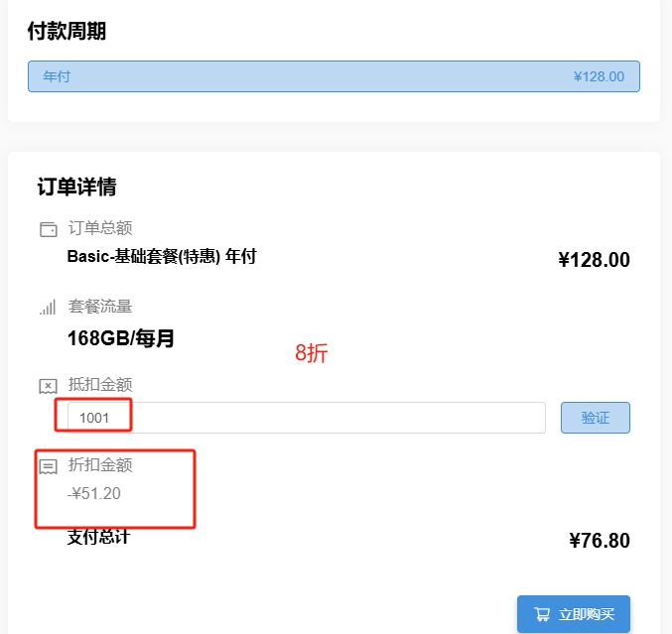
Task: Click the ¥128.00 price in 年付 row
Action: (599, 76)
